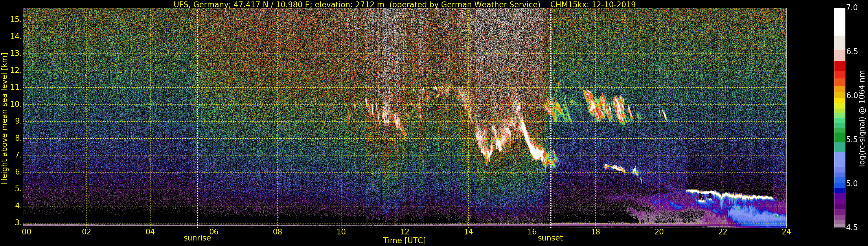This screenshot has height=246, width=868.
Task: Click time-axis tick label "06"
Action: click(x=214, y=232)
